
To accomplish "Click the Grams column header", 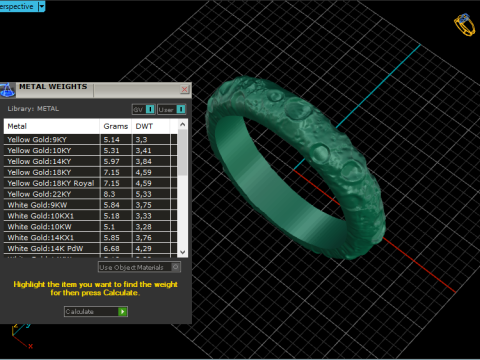I will pos(116,126).
